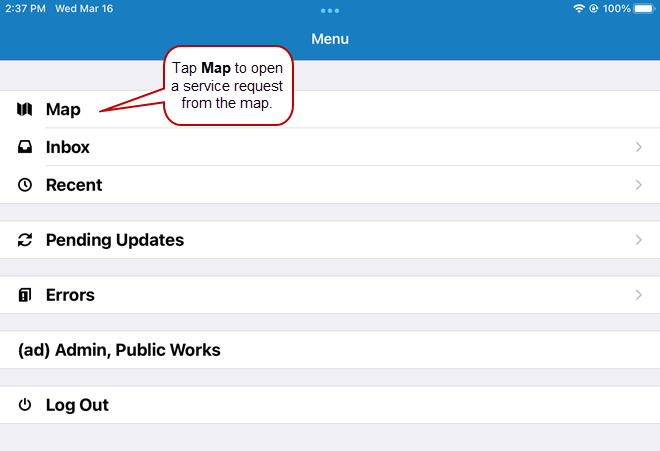
Task: Expand Recent using its chevron arrow
Action: pyautogui.click(x=638, y=185)
